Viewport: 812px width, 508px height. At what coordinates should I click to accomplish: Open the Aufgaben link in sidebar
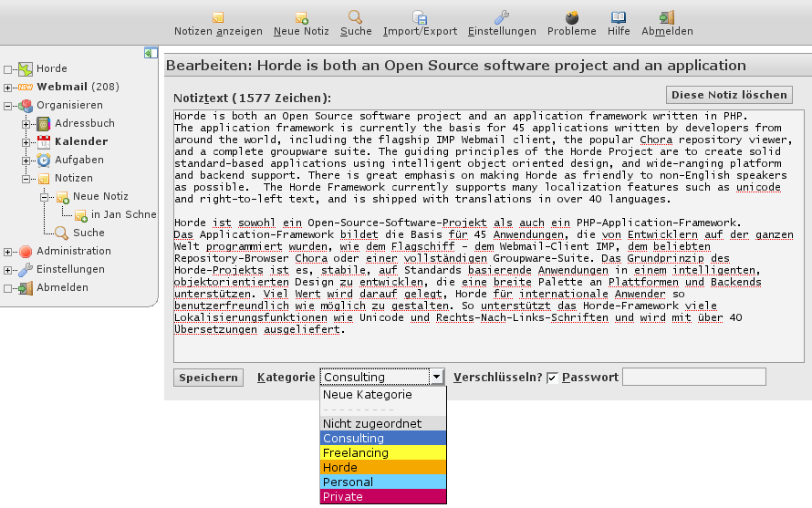click(79, 160)
